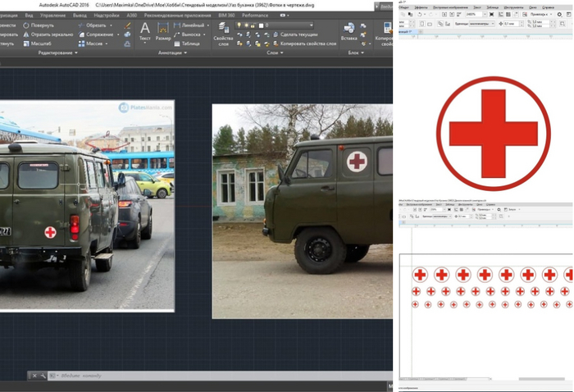The width and height of the screenshot is (574, 392).
Task: Select the Rotate (Повернуть) tool in AutoCAD
Action: click(x=39, y=25)
